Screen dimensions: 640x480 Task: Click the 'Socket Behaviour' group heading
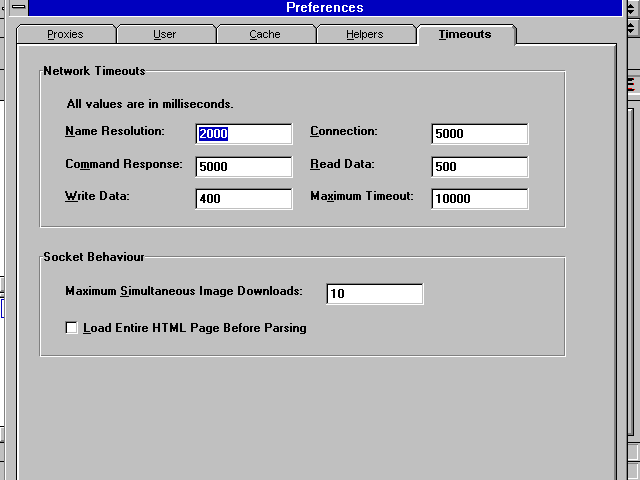pos(94,257)
